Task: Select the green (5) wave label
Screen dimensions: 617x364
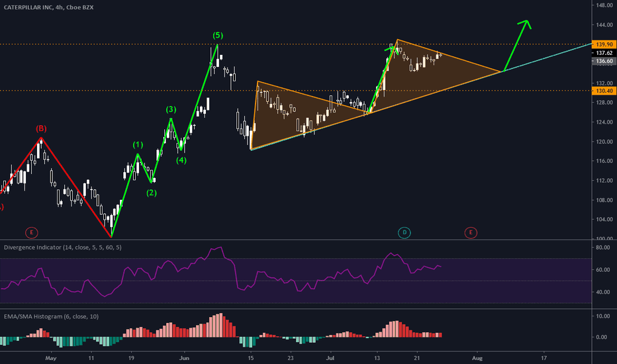Action: coord(218,36)
